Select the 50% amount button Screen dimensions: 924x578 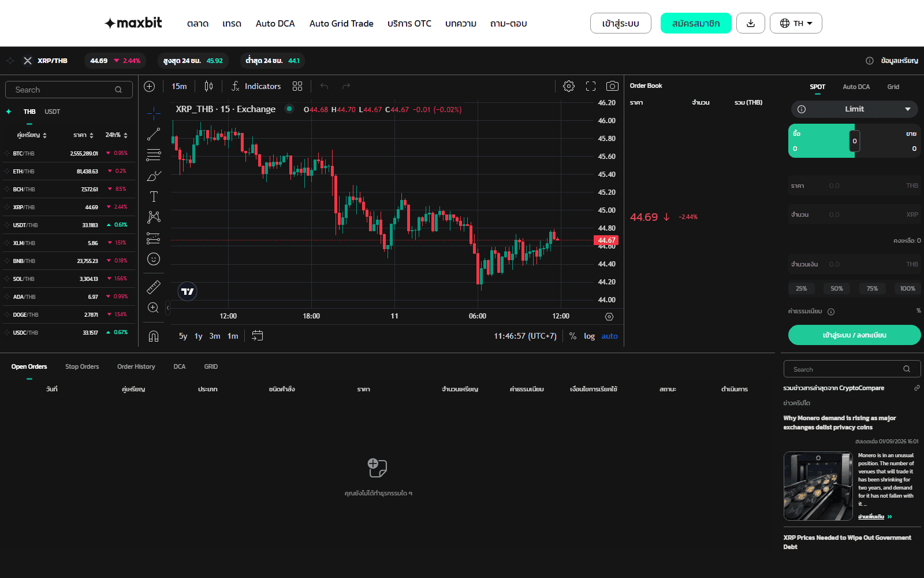tap(837, 288)
